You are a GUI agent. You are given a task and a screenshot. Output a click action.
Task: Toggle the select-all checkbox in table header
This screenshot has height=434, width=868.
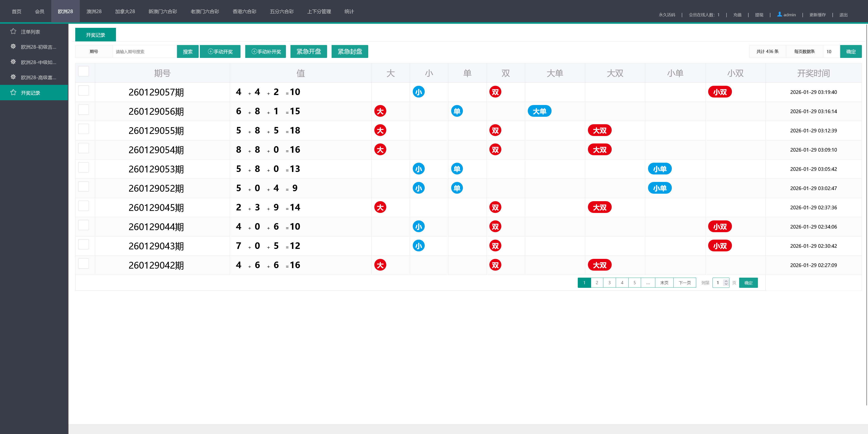click(83, 71)
